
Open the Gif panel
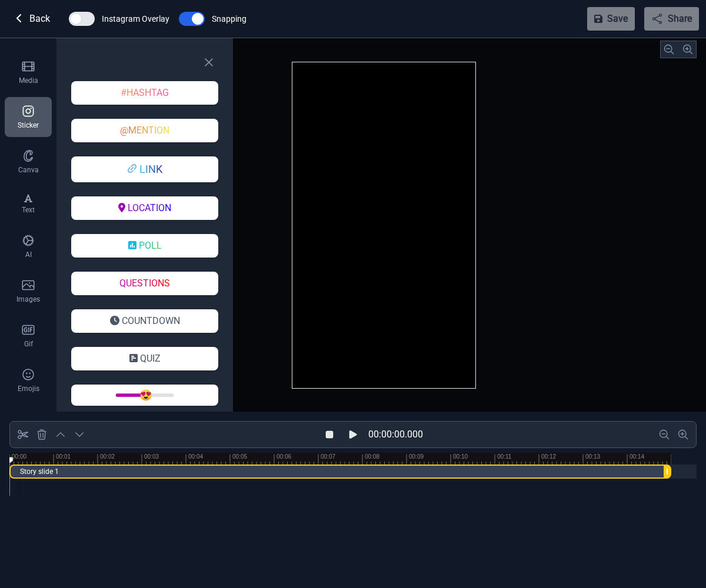[28, 335]
